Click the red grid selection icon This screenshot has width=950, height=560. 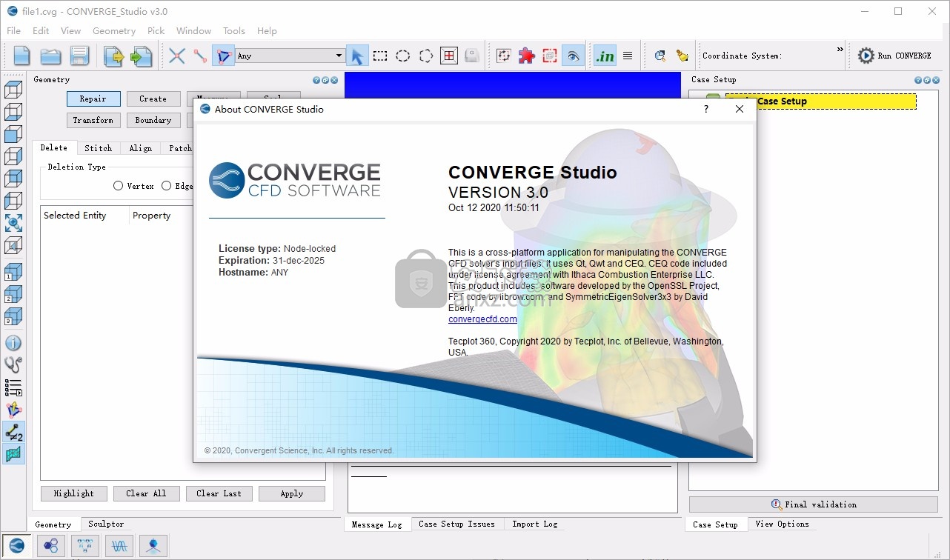coord(449,56)
